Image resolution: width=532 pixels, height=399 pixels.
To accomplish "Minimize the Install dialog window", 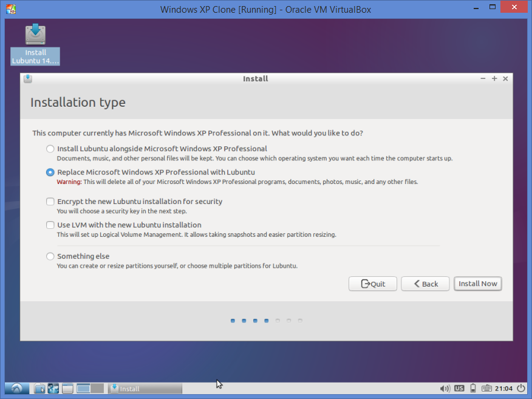I will [483, 79].
